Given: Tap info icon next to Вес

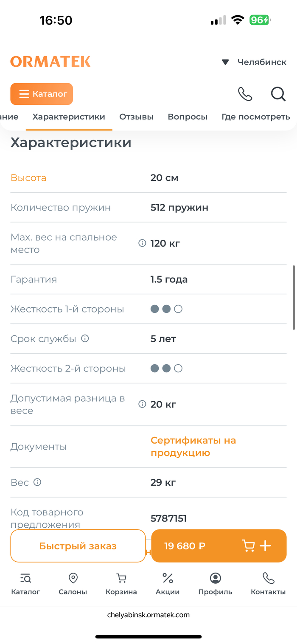Looking at the screenshot, I should (37, 482).
